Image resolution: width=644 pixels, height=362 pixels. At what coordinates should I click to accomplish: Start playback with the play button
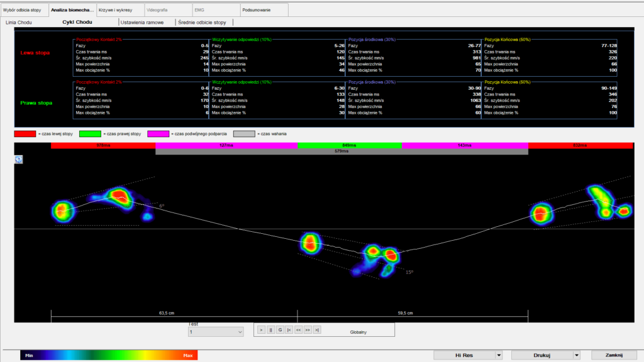click(261, 329)
